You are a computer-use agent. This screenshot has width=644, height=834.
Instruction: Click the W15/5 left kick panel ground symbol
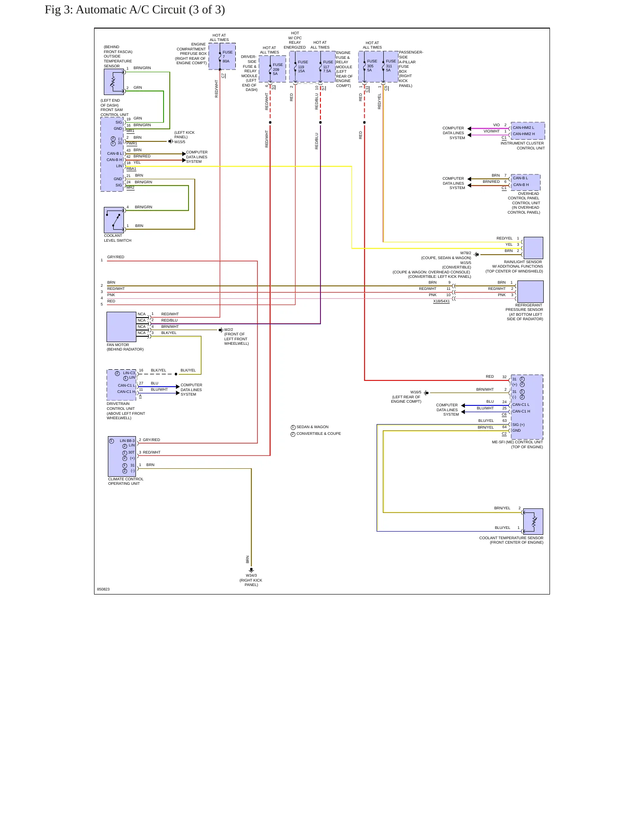pos(171,141)
